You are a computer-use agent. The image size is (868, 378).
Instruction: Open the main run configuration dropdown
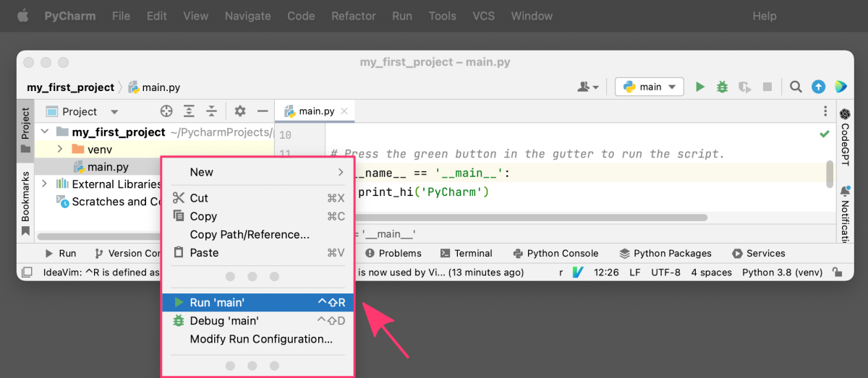click(650, 87)
